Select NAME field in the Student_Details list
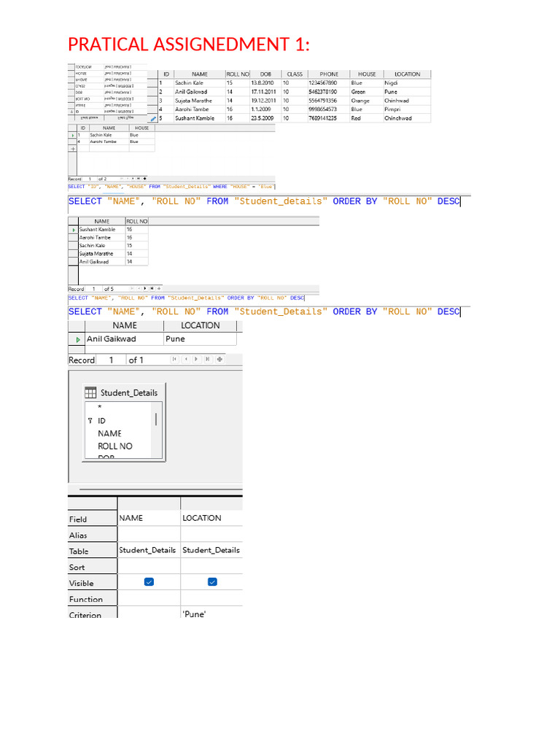Viewport: 560px width, 747px height. coord(109,433)
